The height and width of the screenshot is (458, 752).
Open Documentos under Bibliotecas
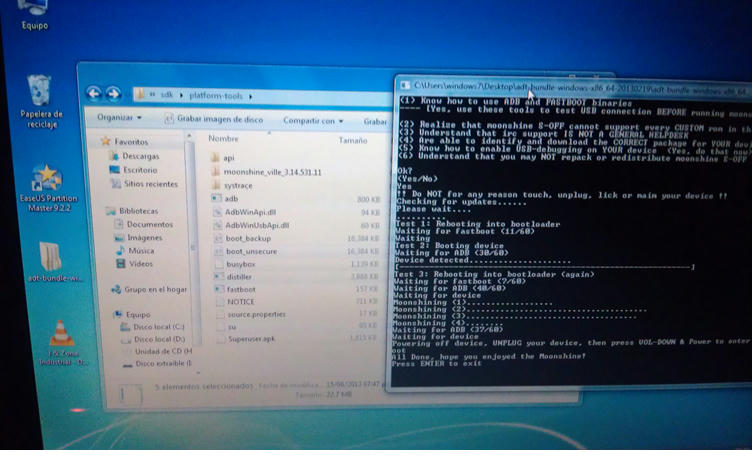[149, 225]
